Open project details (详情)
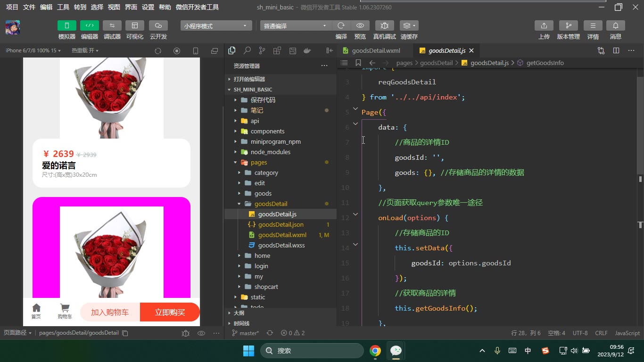This screenshot has width=644, height=362. coord(593,25)
